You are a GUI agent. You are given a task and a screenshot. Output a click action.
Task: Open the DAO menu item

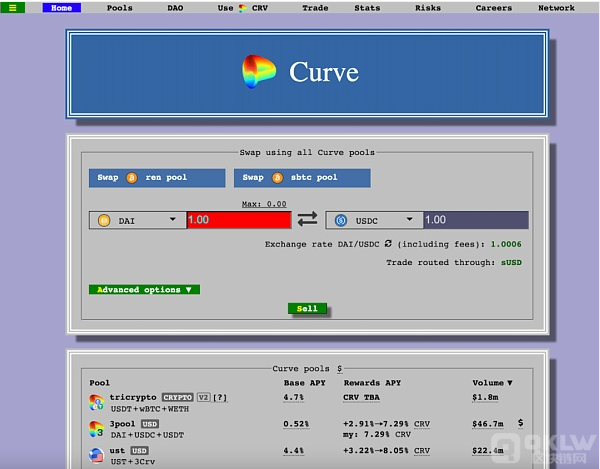click(x=175, y=8)
